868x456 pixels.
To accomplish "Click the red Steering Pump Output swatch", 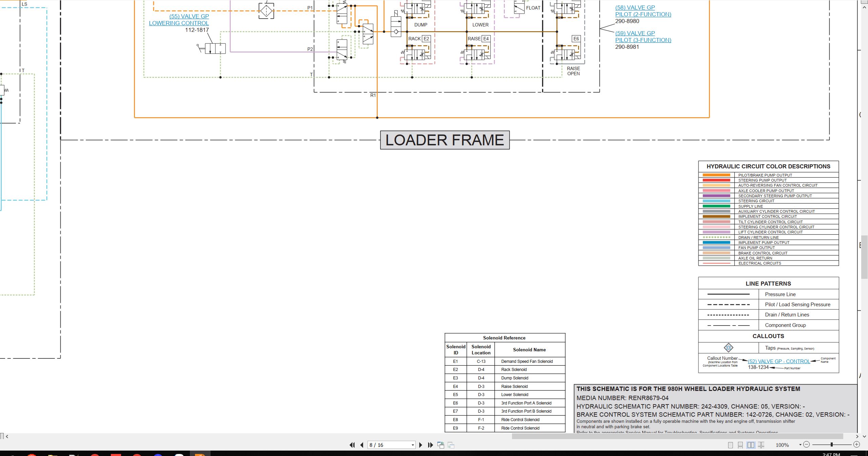I will click(x=716, y=180).
